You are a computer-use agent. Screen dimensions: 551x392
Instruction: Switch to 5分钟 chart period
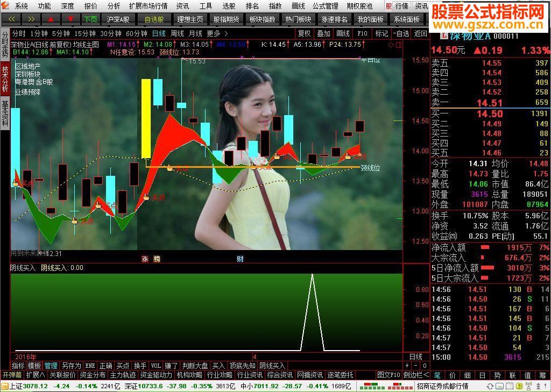61,33
